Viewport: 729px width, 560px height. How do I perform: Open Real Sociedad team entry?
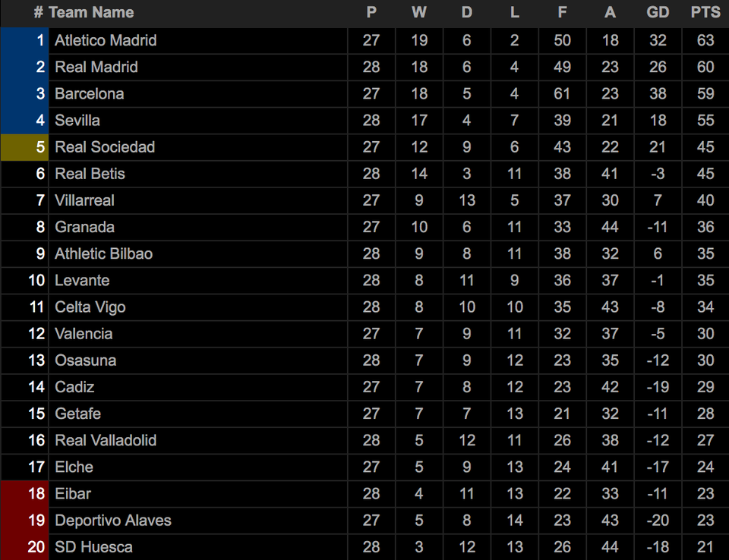[x=105, y=147]
